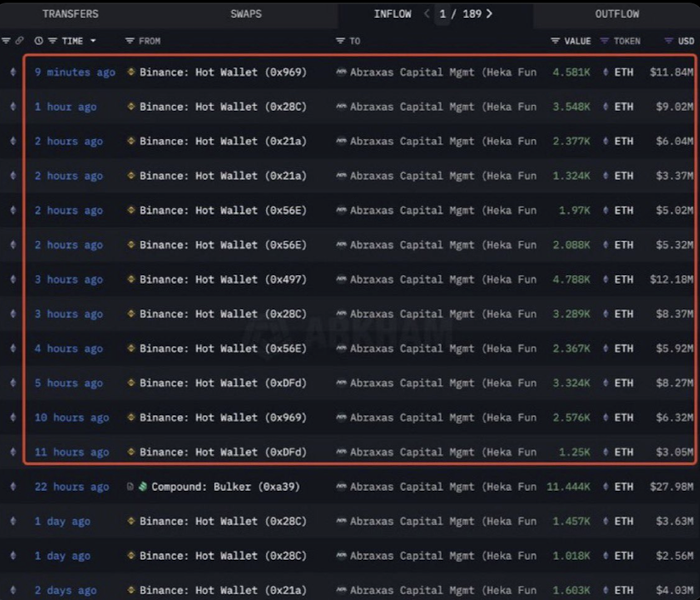Click the chain-link icon in the header
Screen dimensions: 700x600
tap(20, 41)
